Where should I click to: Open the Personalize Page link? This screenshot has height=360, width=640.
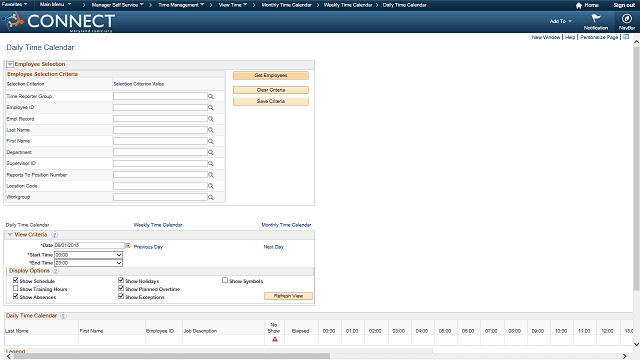(x=599, y=37)
